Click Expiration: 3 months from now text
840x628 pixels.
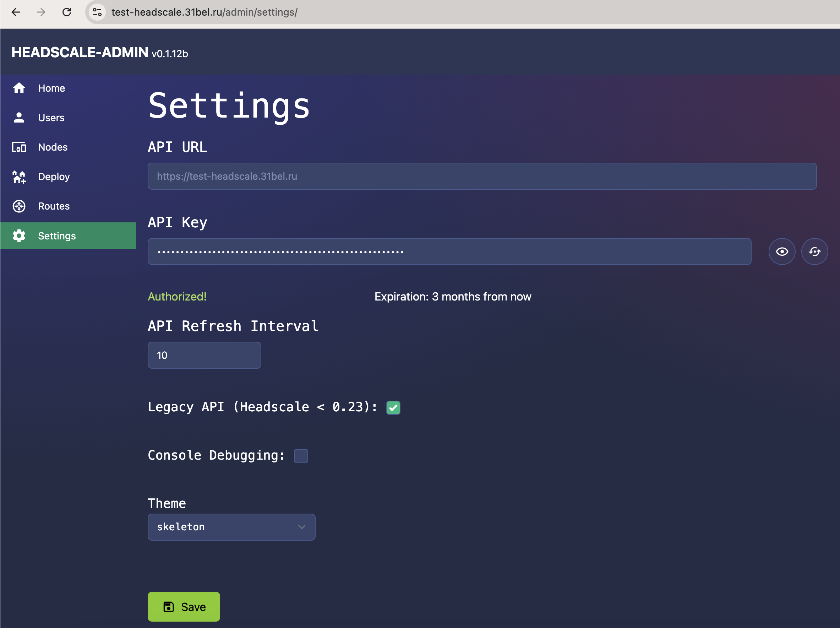(453, 296)
